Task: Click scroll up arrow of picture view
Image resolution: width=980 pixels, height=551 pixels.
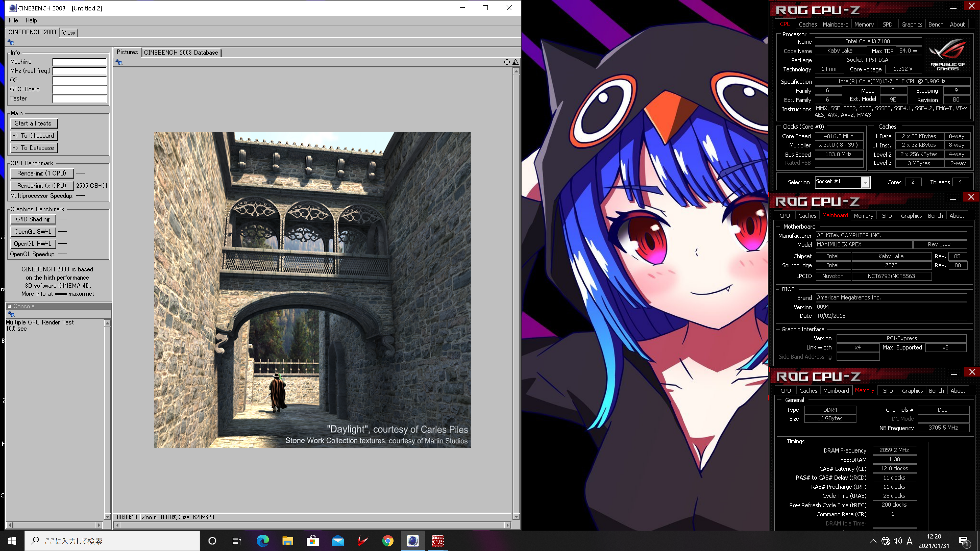Action: point(516,71)
